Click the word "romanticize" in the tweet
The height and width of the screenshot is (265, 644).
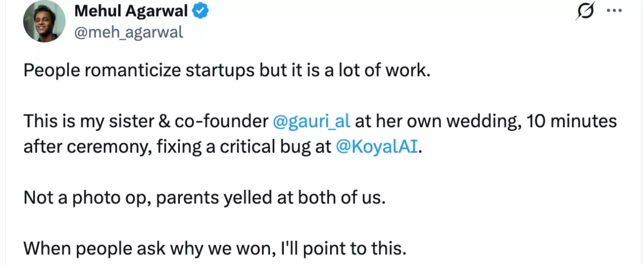pyautogui.click(x=123, y=71)
